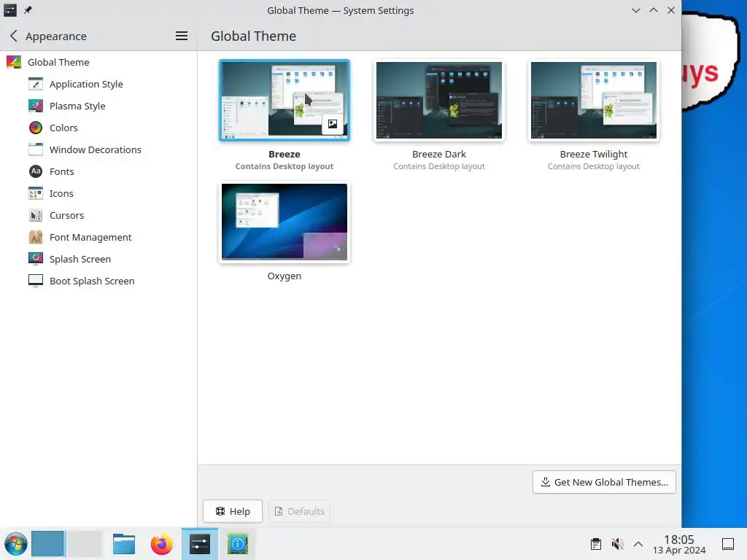The height and width of the screenshot is (560, 747).
Task: Go back using the Appearance back arrow
Action: point(14,36)
